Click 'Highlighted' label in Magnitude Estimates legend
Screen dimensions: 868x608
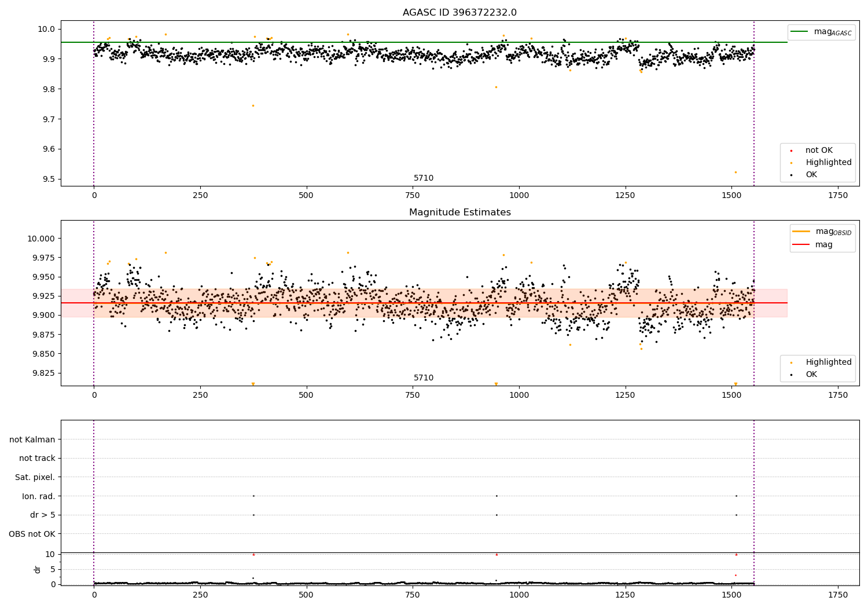pos(829,362)
